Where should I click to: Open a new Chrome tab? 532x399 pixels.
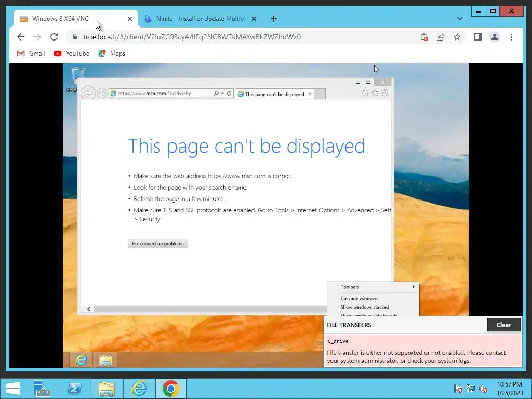(x=273, y=19)
